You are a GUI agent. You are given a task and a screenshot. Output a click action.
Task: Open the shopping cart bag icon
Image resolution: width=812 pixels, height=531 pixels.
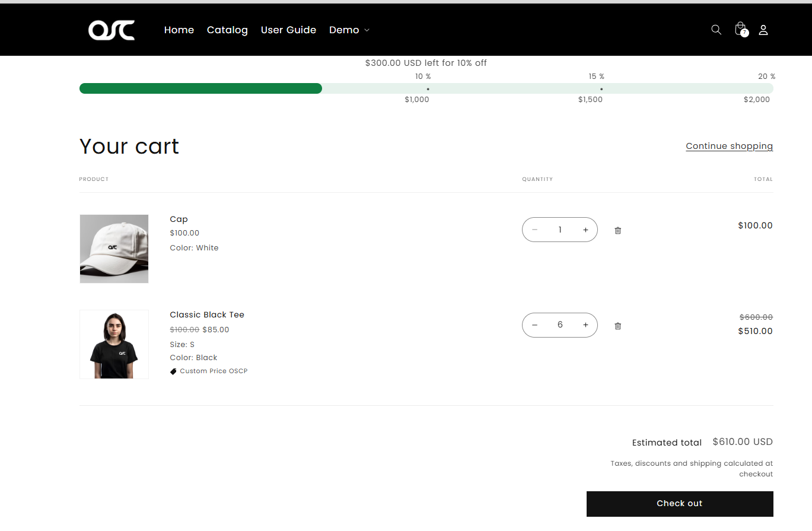coord(740,29)
